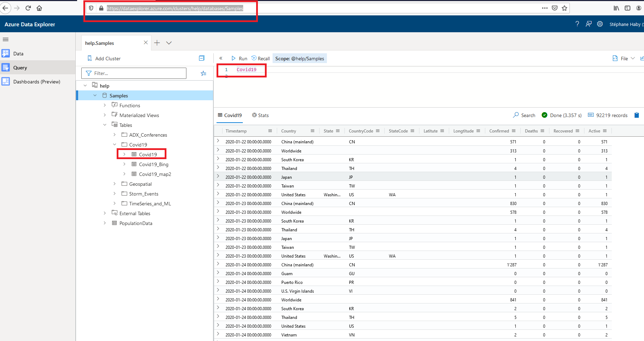Screen dimensions: 644x341
Task: Collapse the Samples database node
Action: tap(95, 95)
